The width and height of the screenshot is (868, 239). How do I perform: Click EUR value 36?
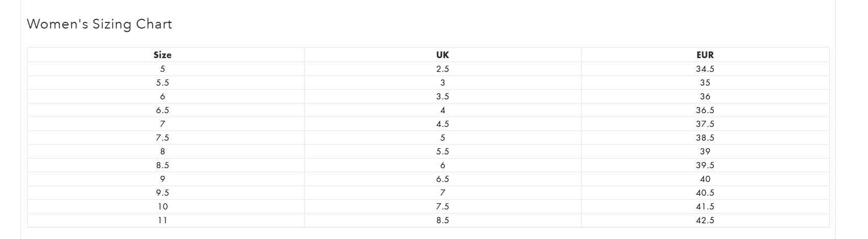click(705, 96)
